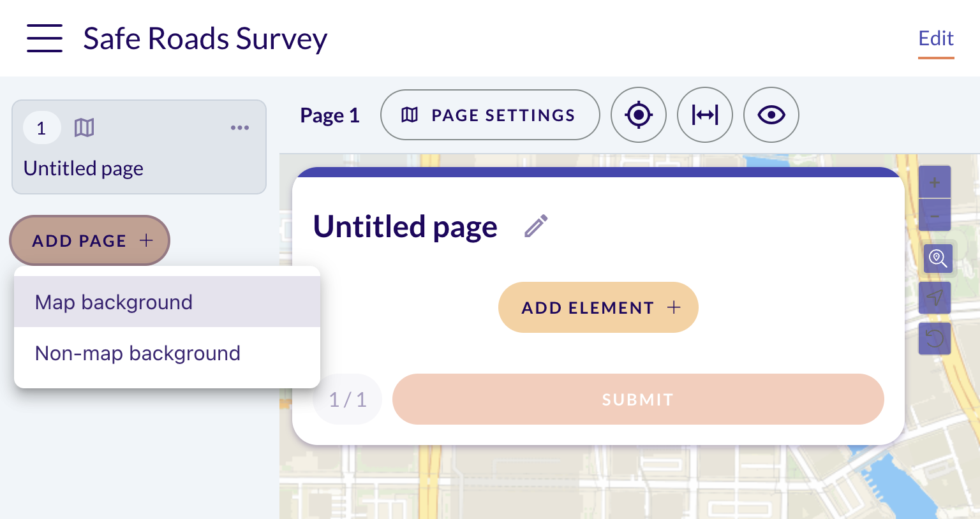Click the Safe Roads Survey title
Viewport: 980px width, 519px height.
[205, 39]
